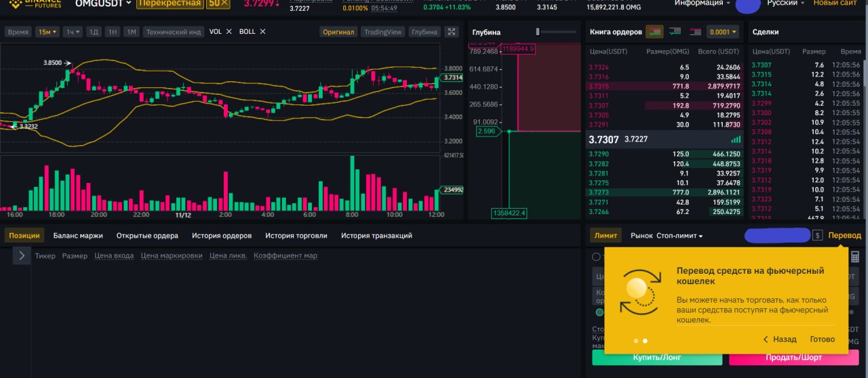Open the История торговли tab
The height and width of the screenshot is (378, 868).
tap(296, 236)
